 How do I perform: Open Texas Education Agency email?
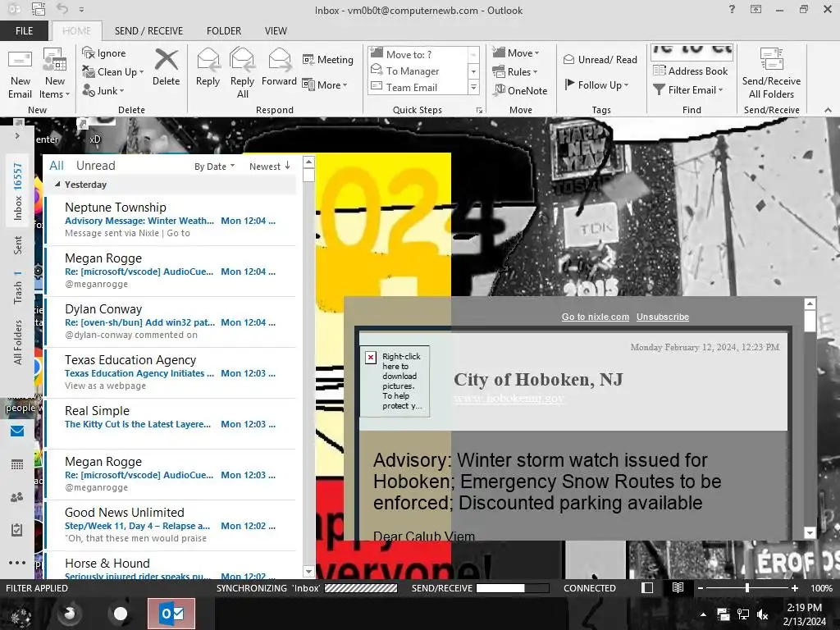(x=171, y=373)
